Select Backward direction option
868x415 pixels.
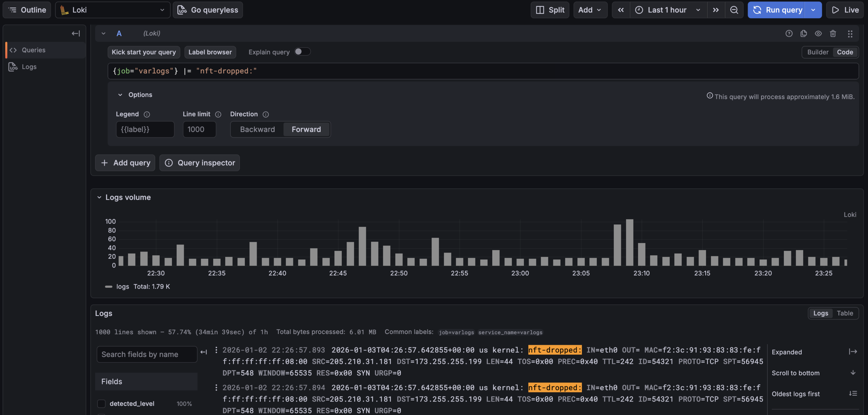[x=257, y=130]
